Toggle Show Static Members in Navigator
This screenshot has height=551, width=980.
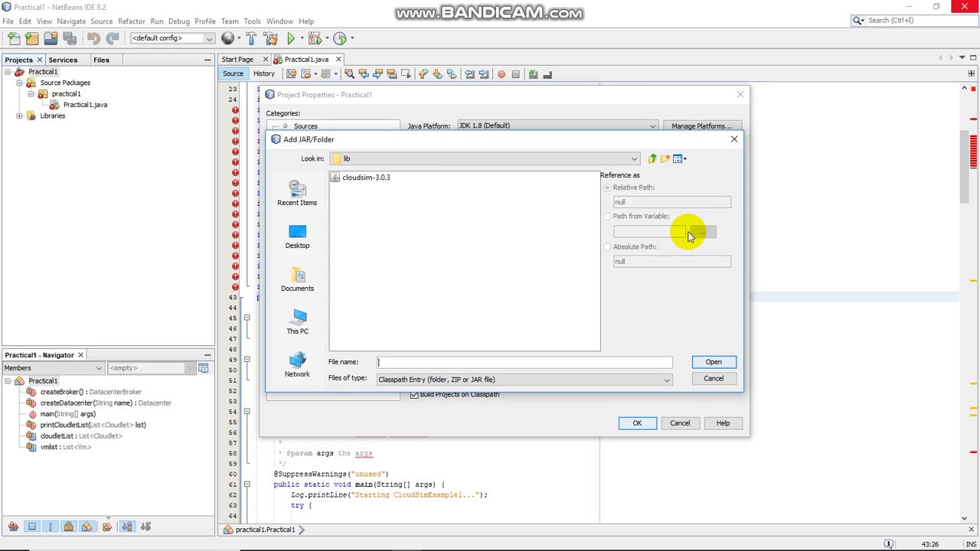coord(51,527)
